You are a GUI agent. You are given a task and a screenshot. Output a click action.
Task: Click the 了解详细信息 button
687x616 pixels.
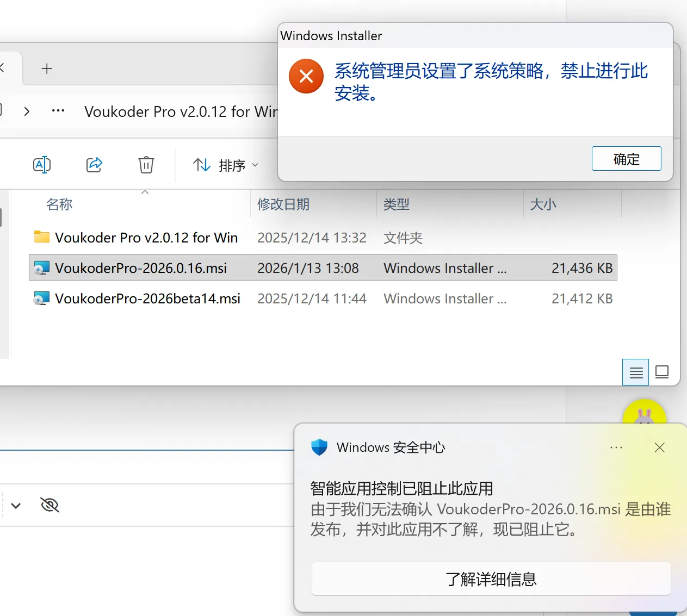pos(491,579)
